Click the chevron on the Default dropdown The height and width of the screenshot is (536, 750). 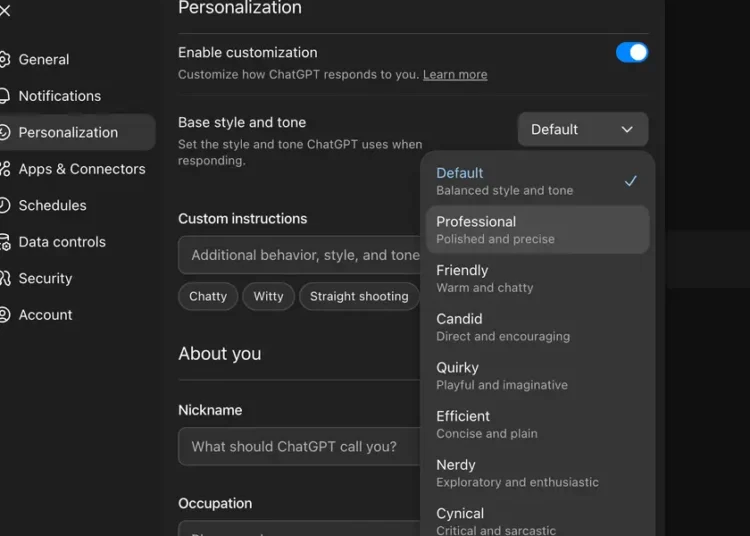tap(627, 130)
